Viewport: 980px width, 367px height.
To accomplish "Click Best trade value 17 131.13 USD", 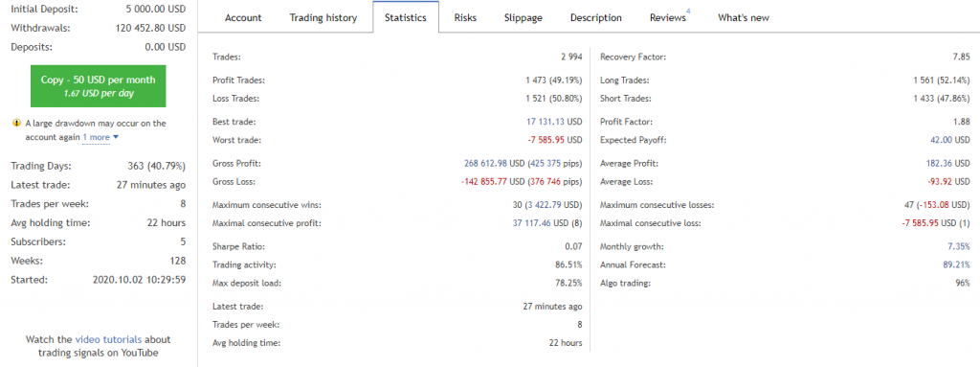I will (x=554, y=122).
